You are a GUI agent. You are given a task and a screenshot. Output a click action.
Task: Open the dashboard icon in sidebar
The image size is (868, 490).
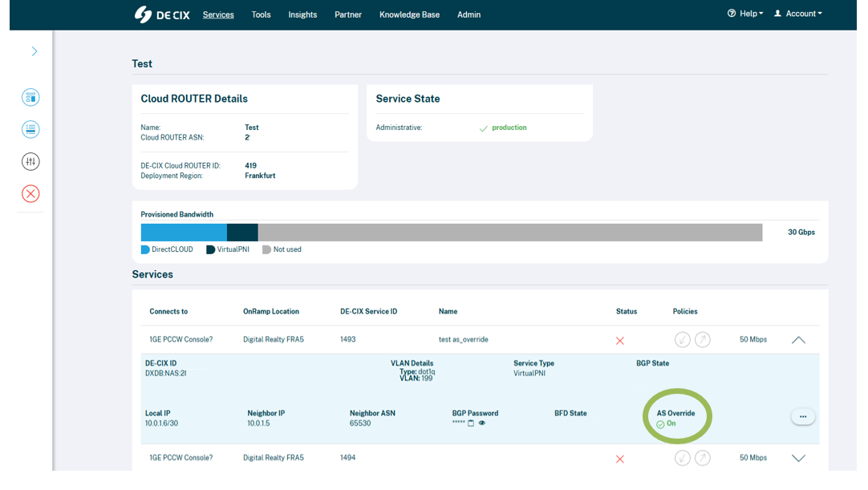(x=30, y=98)
